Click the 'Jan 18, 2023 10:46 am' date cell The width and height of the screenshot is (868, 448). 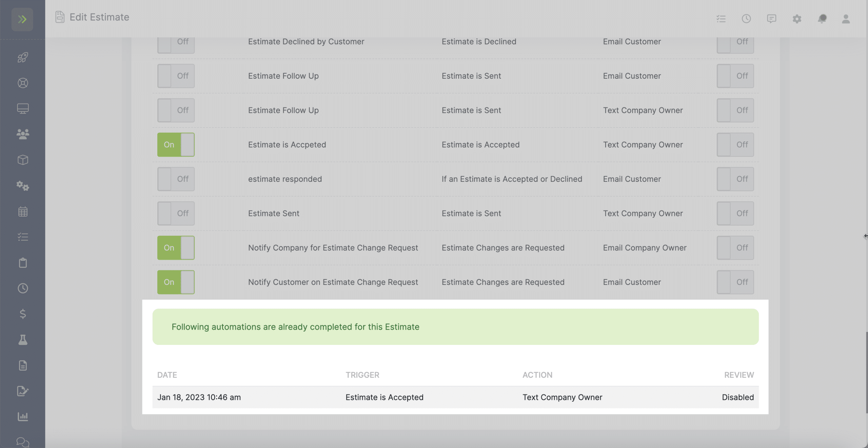pos(199,397)
